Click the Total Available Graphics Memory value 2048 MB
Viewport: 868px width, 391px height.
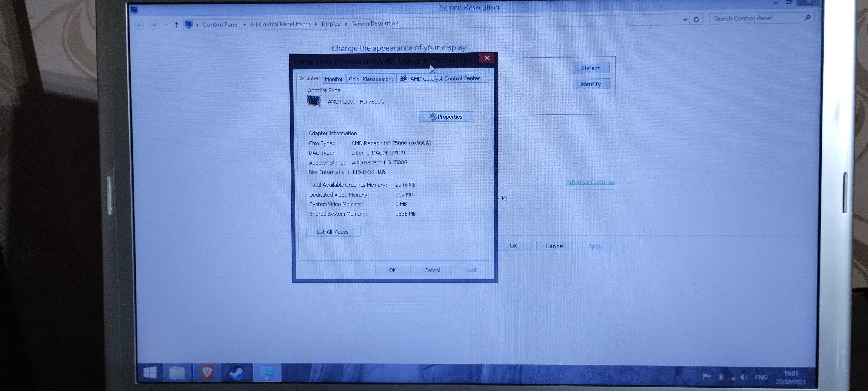tap(405, 185)
